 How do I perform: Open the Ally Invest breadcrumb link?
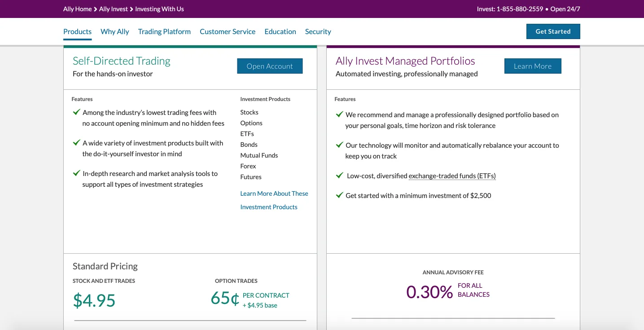coord(114,9)
